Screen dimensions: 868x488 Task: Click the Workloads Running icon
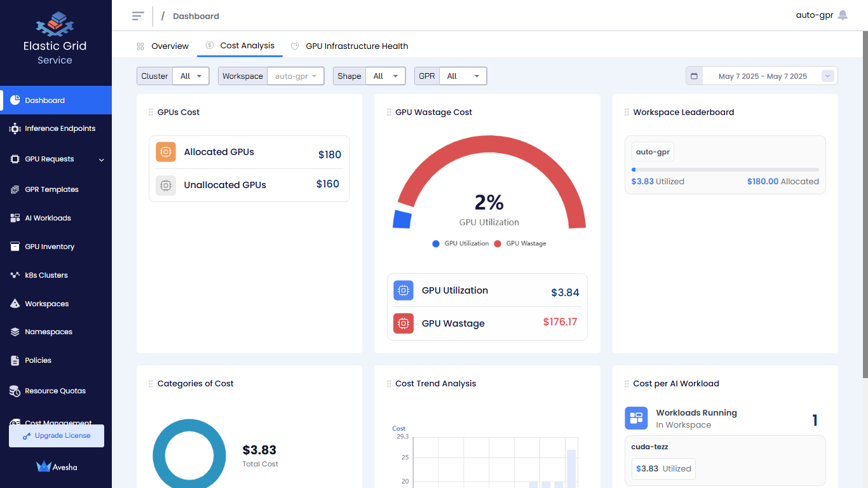(x=636, y=418)
